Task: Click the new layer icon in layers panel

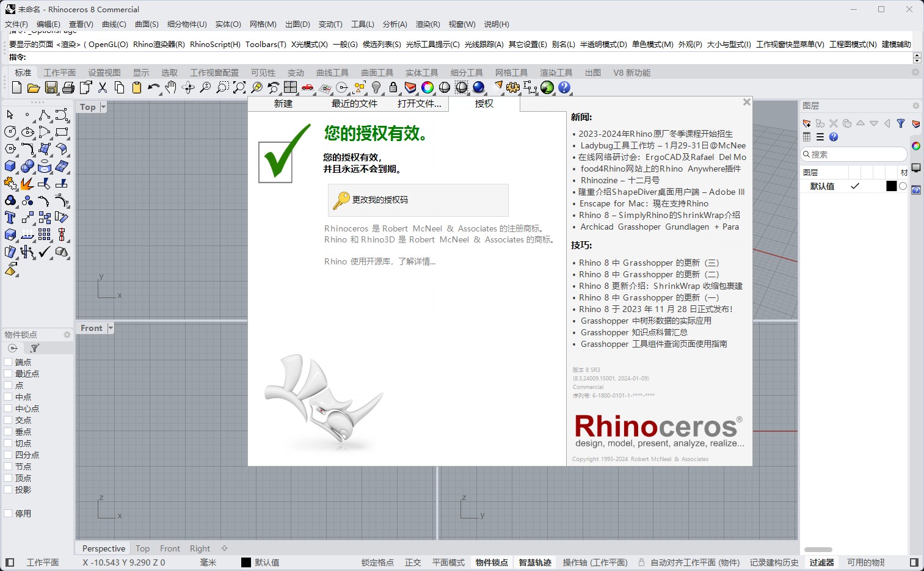Action: [807, 123]
